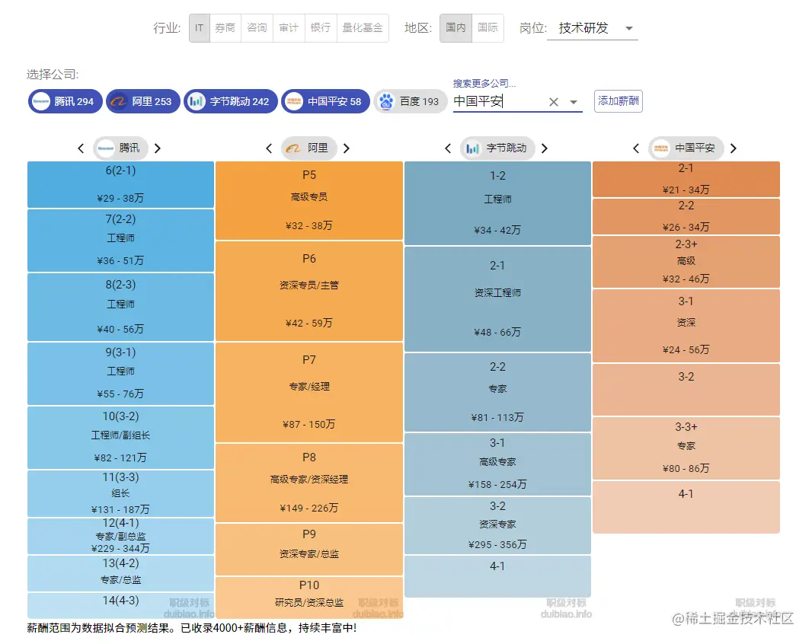
Task: Select the IT industry filter
Action: (x=200, y=28)
